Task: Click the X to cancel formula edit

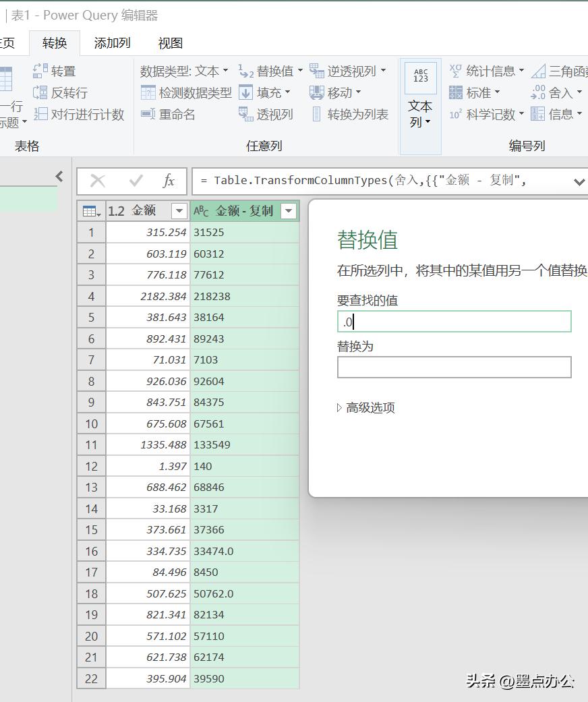Action: click(98, 181)
